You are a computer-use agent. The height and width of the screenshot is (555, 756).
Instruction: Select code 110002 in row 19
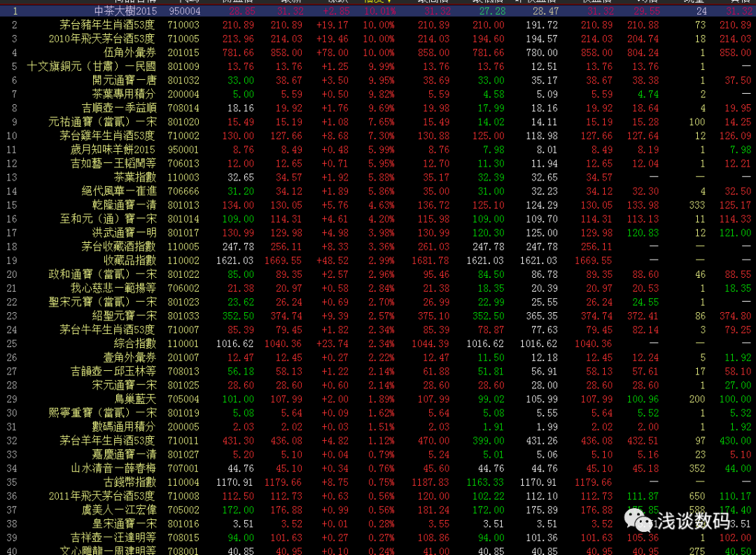183,261
